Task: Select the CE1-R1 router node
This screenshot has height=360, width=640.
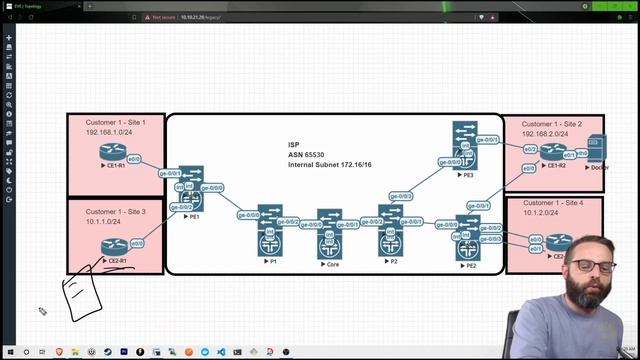Action: click(113, 152)
